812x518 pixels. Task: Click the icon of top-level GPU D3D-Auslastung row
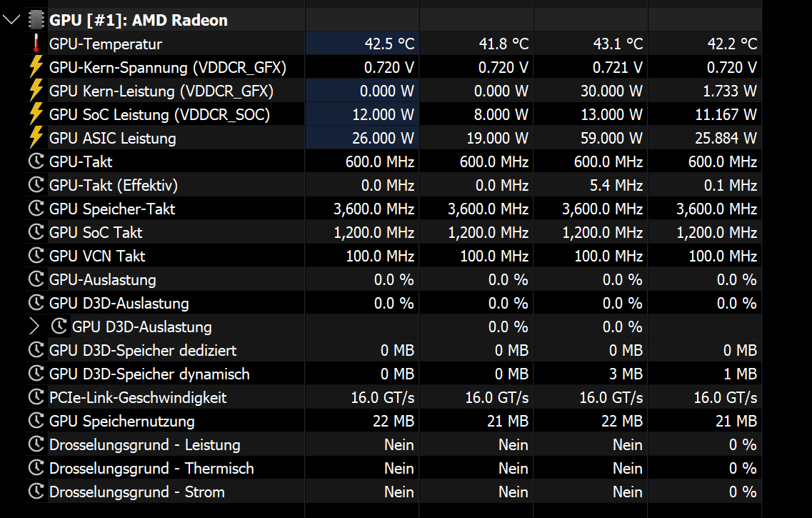[x=36, y=303]
